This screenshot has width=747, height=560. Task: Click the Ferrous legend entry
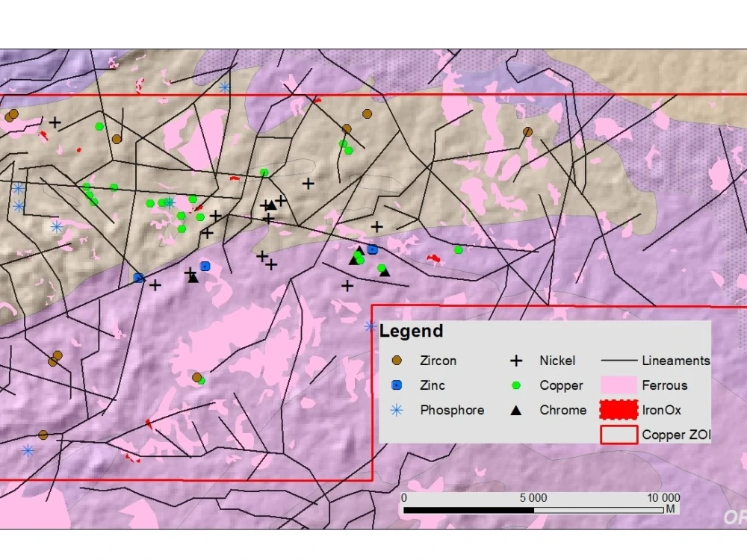pos(664,385)
